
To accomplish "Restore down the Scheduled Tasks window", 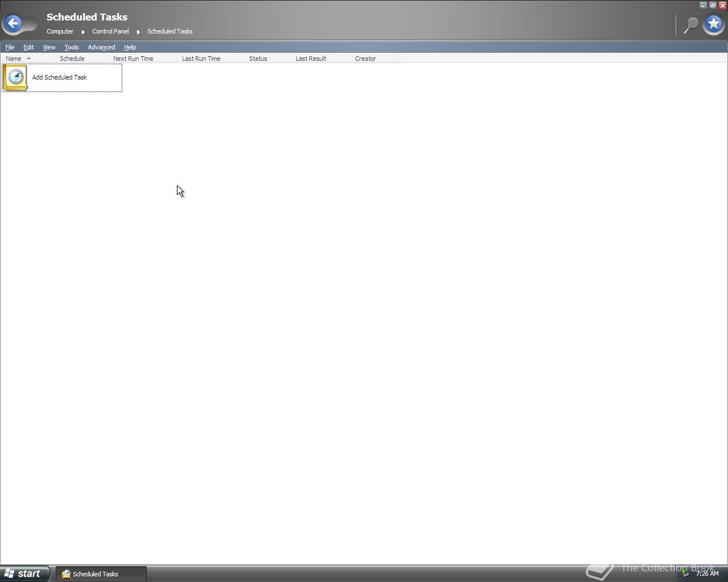I will [x=713, y=5].
